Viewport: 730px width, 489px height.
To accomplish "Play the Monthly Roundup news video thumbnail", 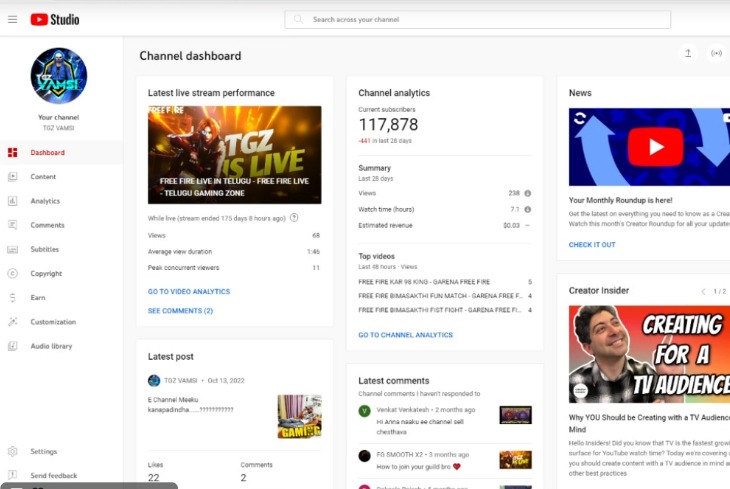I will [x=649, y=147].
